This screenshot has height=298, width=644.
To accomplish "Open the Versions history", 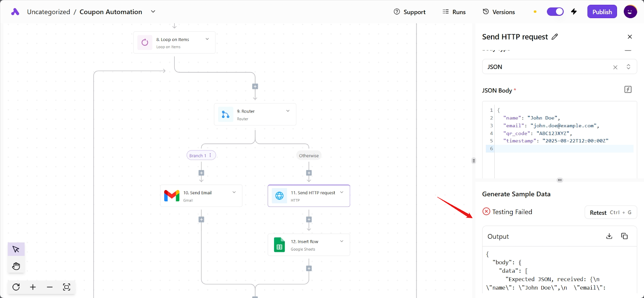I will coord(499,12).
